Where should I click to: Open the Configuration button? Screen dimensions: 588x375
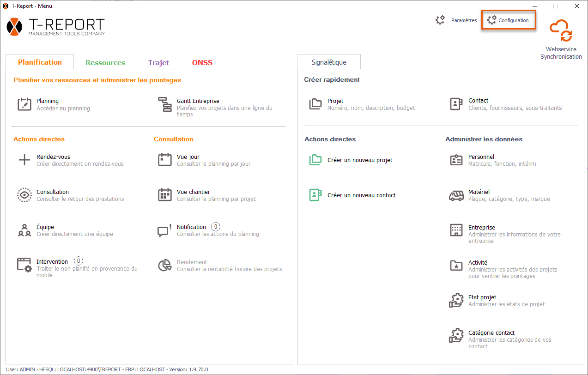point(509,21)
